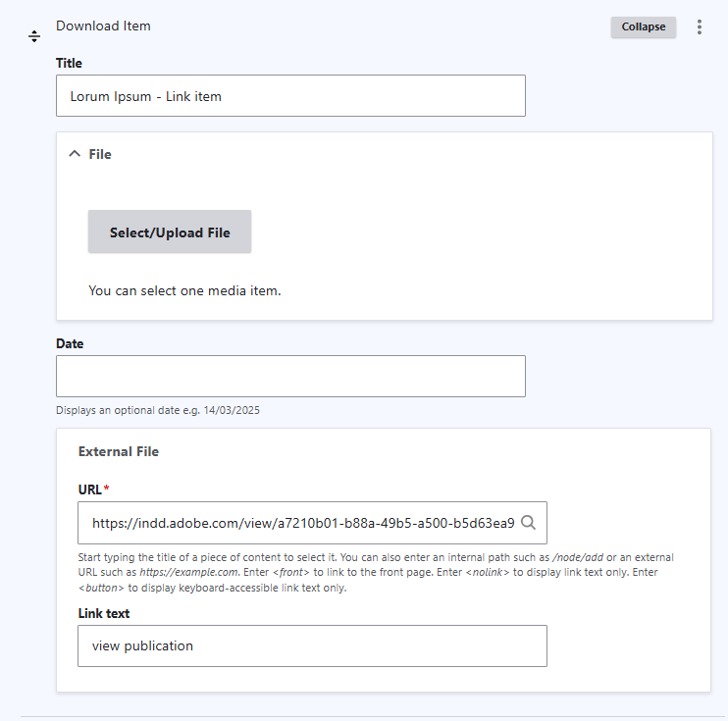Focus the Title field with Lorum Ipsum
The width and height of the screenshot is (728, 721).
pyautogui.click(x=290, y=95)
